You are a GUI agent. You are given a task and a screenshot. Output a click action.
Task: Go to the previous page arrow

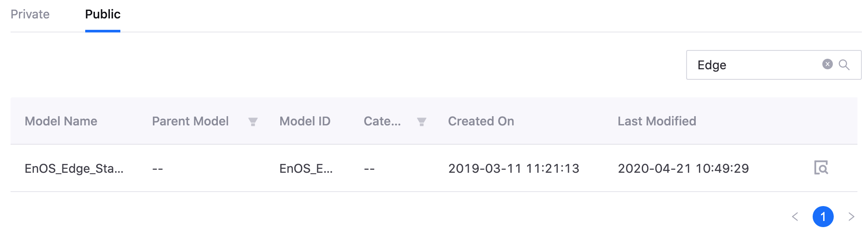(x=795, y=217)
